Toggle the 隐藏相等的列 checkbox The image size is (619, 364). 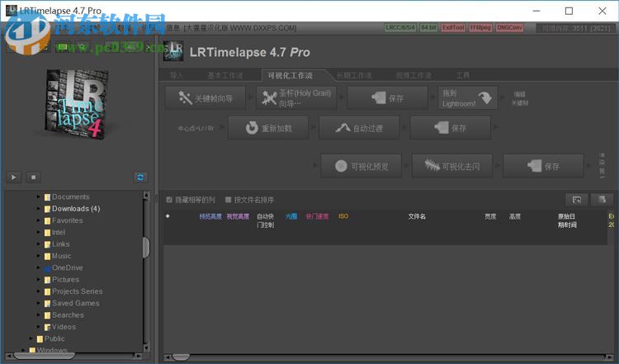pyautogui.click(x=169, y=200)
